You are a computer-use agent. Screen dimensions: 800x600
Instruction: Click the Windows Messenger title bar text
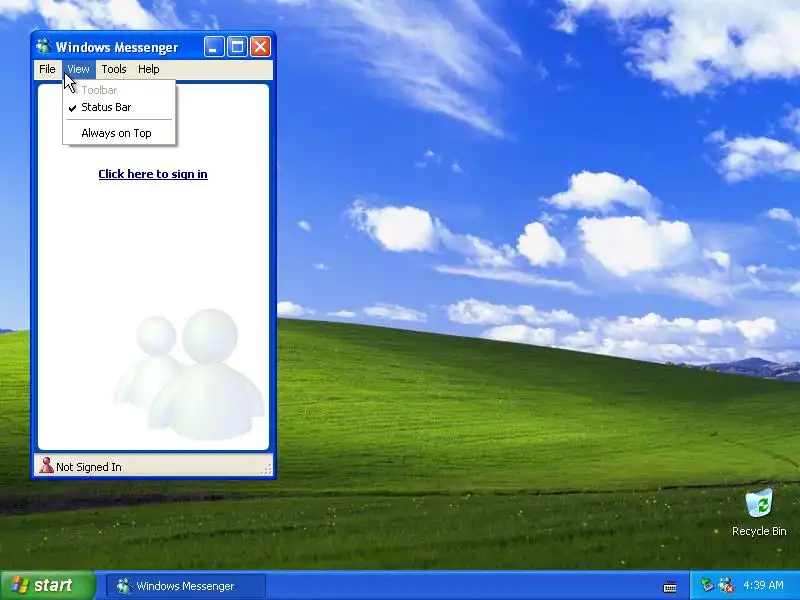coord(117,47)
